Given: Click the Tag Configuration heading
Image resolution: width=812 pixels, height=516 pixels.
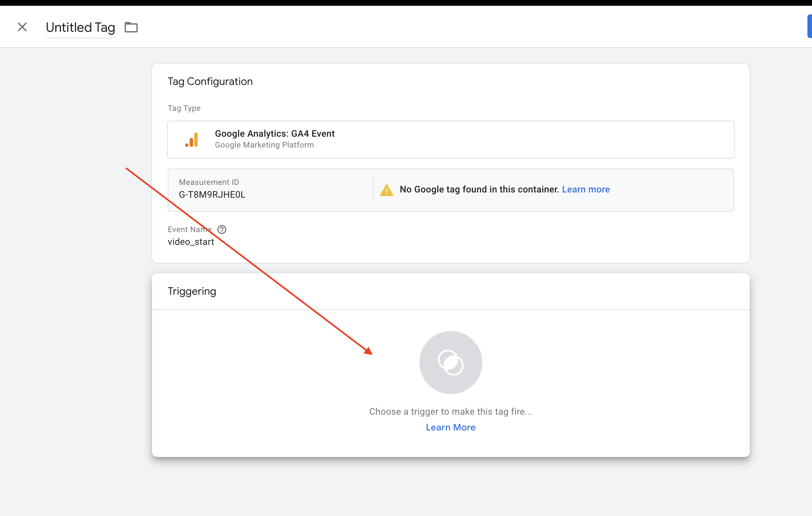Looking at the screenshot, I should click(x=210, y=81).
